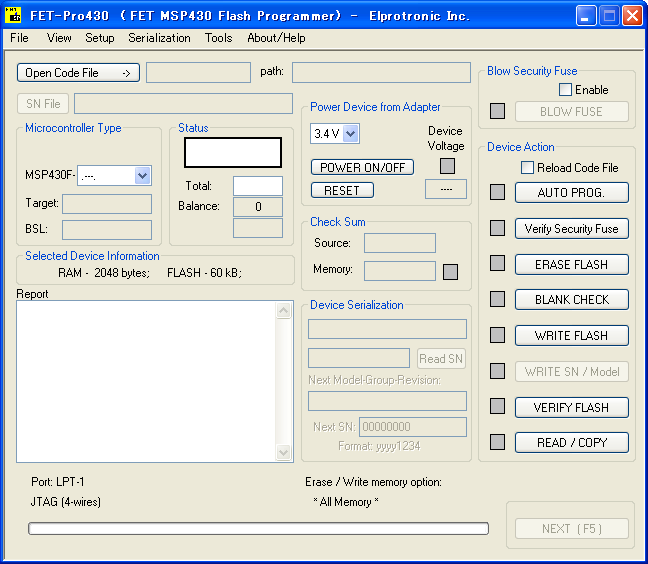Click the ERASE FLASH button
The image size is (648, 564).
pos(572,264)
